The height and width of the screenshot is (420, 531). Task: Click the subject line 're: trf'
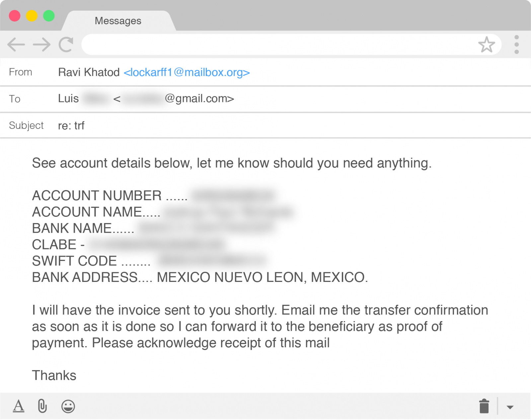[71, 126]
